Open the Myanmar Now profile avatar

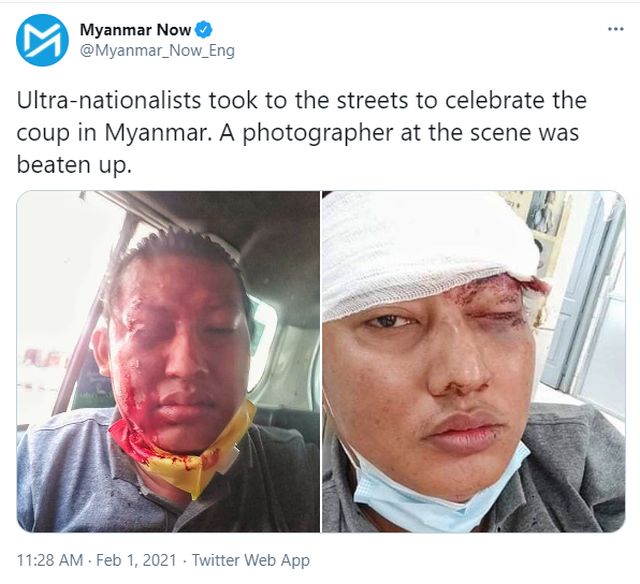42,40
